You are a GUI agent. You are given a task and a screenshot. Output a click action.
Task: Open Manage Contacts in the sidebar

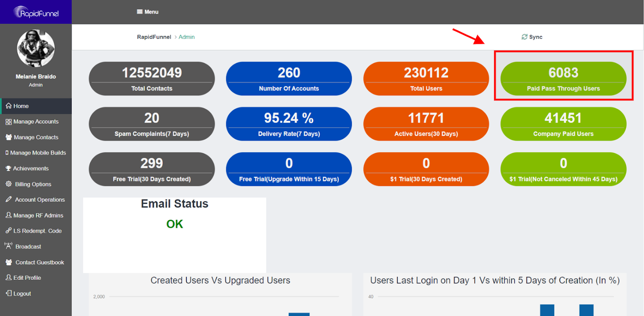36,137
